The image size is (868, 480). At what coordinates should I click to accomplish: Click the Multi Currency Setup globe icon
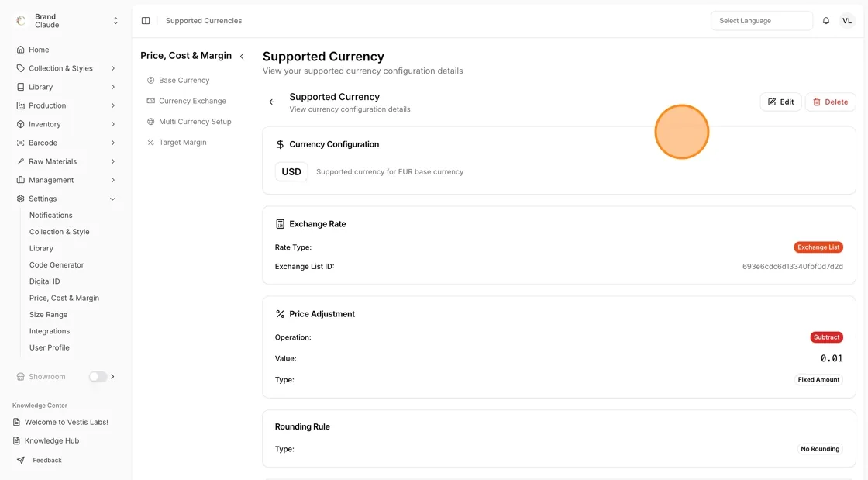coord(150,122)
